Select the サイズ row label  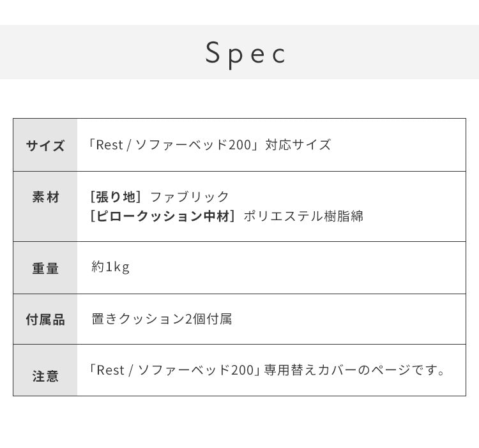click(45, 146)
